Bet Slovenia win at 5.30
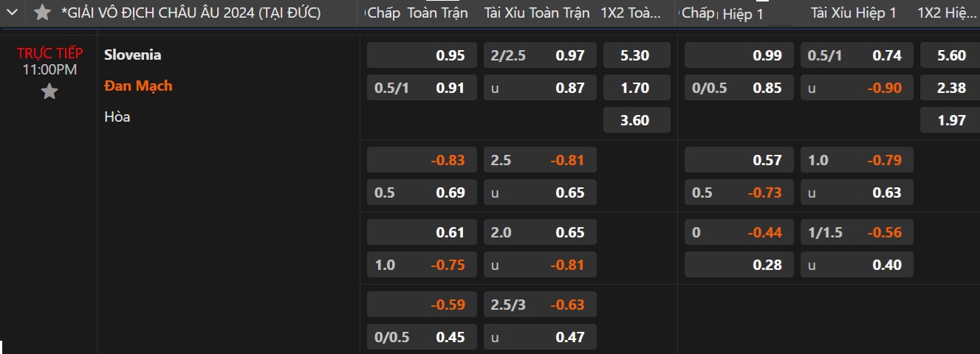Viewport: 980px width, 354px height. pos(637,55)
